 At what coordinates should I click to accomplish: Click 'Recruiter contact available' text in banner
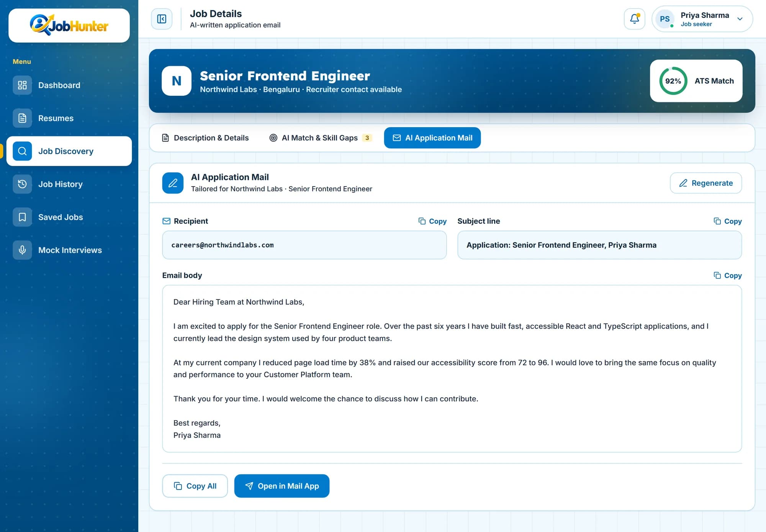354,89
